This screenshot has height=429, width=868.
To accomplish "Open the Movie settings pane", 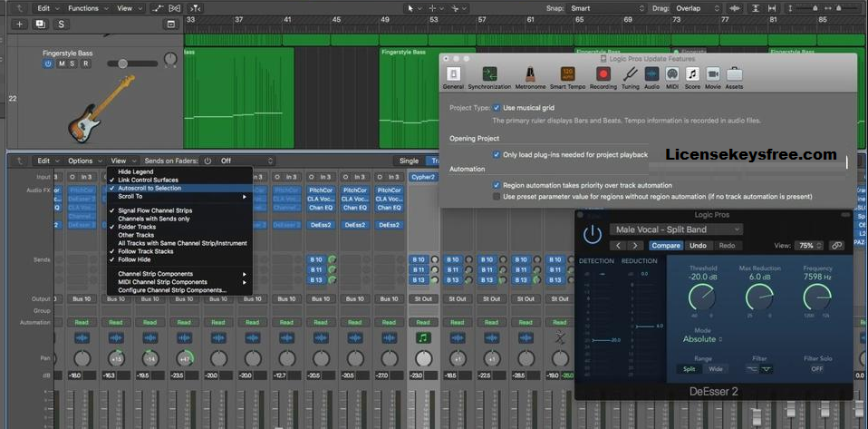I will pyautogui.click(x=713, y=78).
